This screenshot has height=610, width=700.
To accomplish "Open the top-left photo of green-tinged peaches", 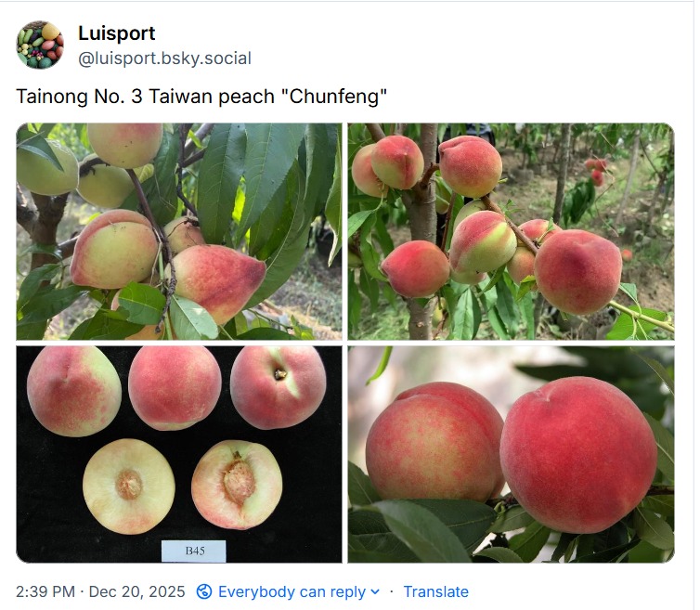I will (179, 231).
